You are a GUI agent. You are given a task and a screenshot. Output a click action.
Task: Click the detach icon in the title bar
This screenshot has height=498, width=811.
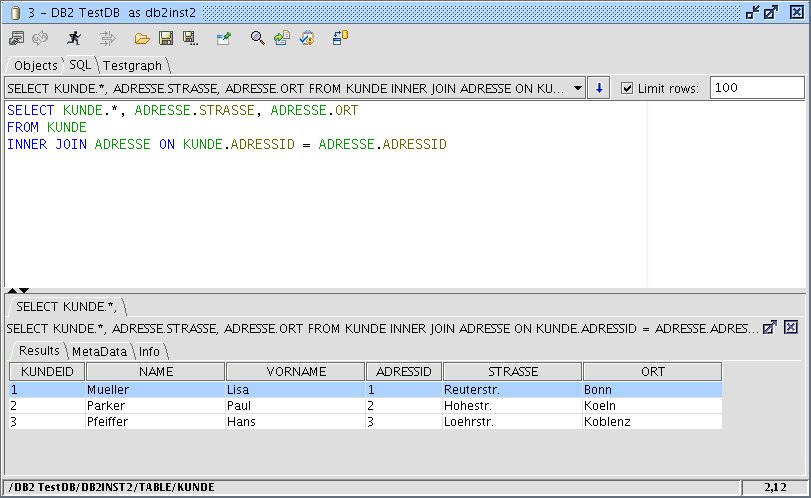tap(753, 12)
